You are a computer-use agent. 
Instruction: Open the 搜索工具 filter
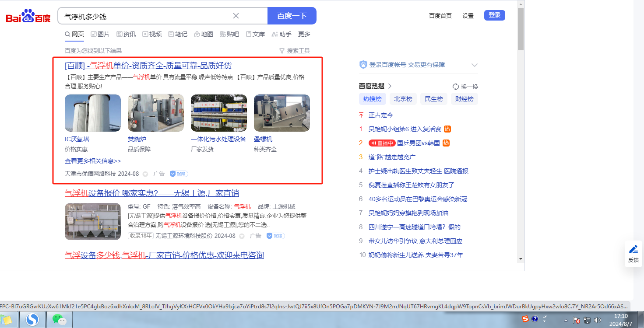pos(295,51)
